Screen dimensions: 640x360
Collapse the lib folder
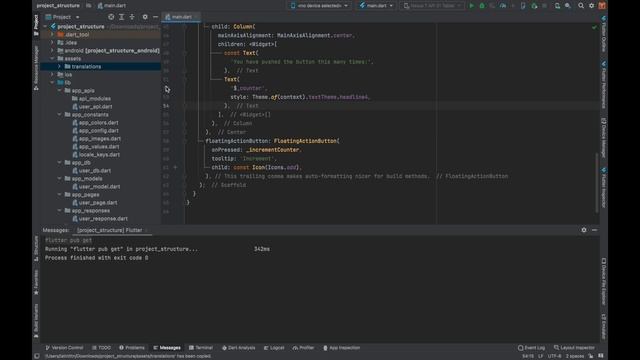pos(52,83)
